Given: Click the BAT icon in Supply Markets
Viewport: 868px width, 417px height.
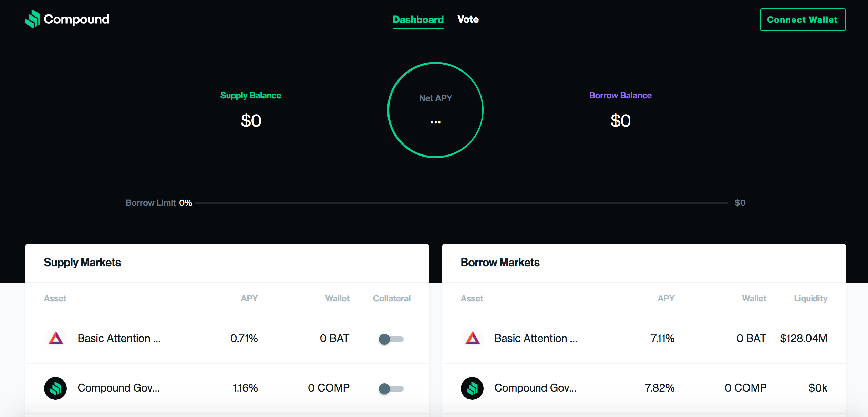Looking at the screenshot, I should point(55,339).
